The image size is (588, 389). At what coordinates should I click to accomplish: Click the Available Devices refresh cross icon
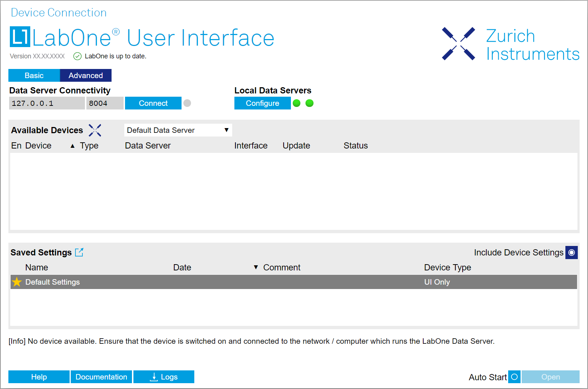pyautogui.click(x=95, y=130)
